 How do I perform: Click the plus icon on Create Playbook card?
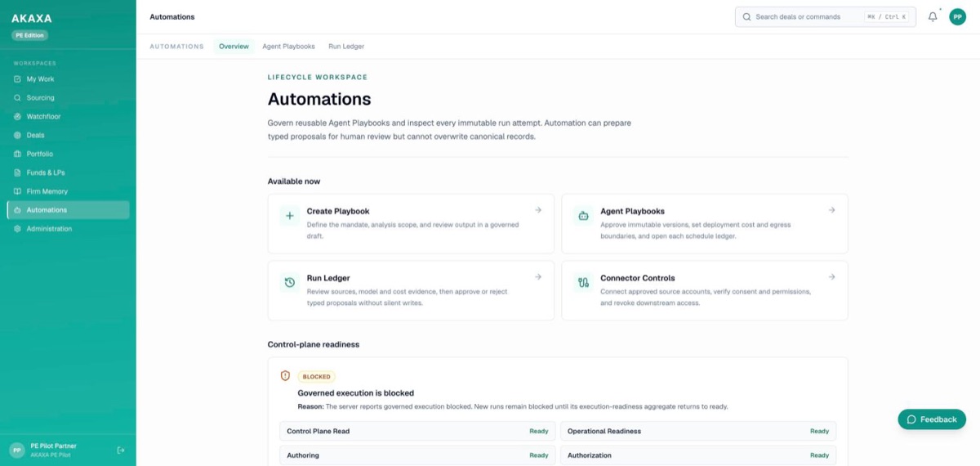pos(289,217)
